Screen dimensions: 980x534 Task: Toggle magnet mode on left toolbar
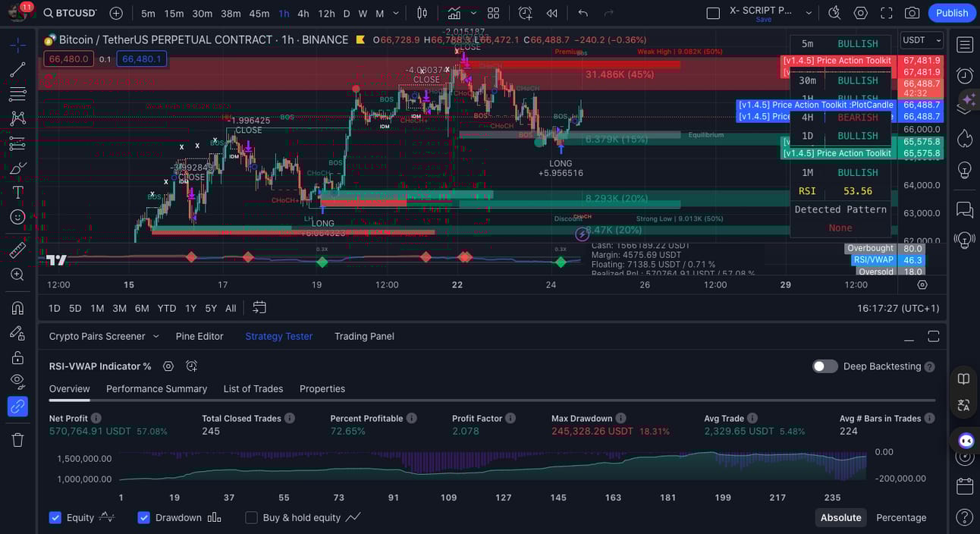click(17, 308)
